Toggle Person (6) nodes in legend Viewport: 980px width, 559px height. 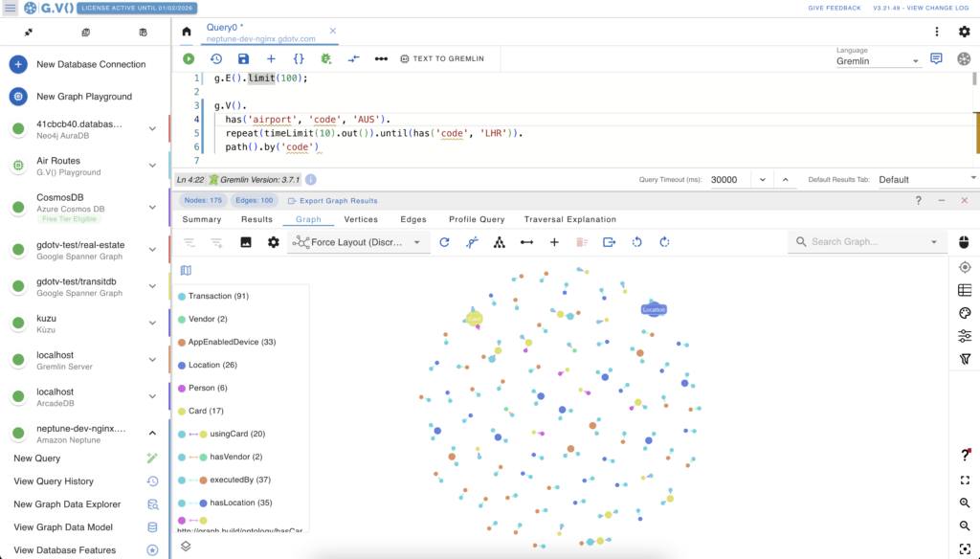click(x=203, y=388)
